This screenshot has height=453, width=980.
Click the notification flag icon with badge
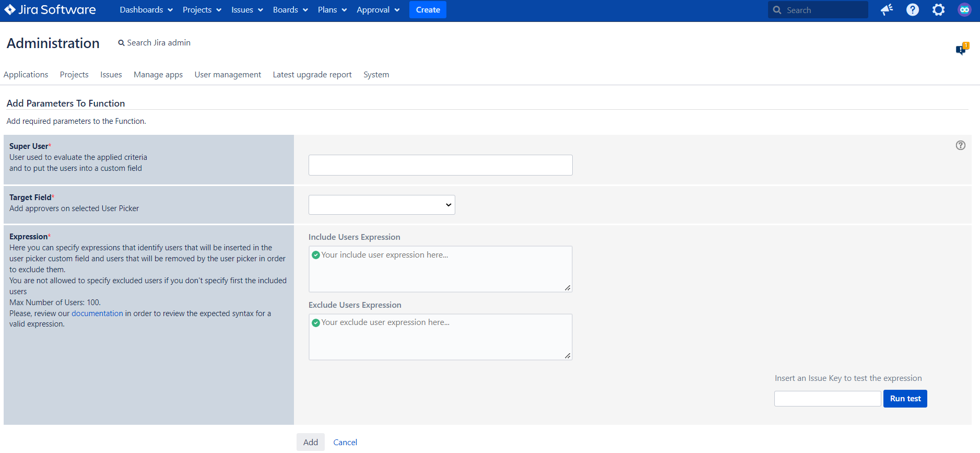click(x=961, y=49)
